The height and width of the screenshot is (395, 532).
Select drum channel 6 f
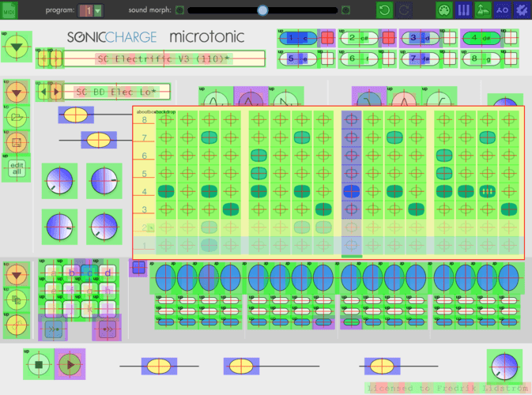pyautogui.click(x=359, y=59)
